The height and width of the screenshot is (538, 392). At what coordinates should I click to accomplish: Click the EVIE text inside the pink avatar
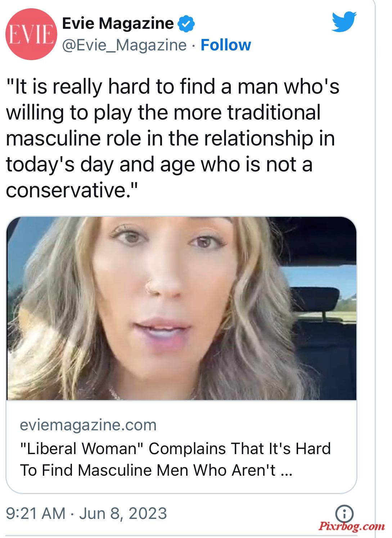click(31, 35)
